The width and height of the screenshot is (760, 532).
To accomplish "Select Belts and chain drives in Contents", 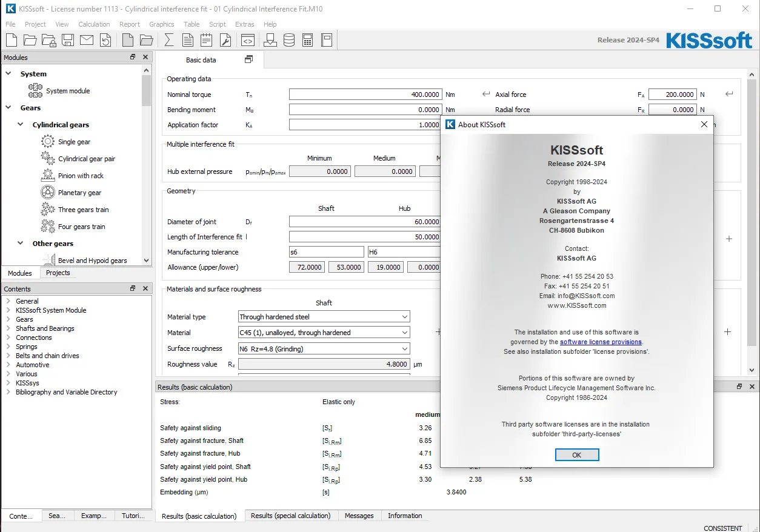I will coord(47,356).
